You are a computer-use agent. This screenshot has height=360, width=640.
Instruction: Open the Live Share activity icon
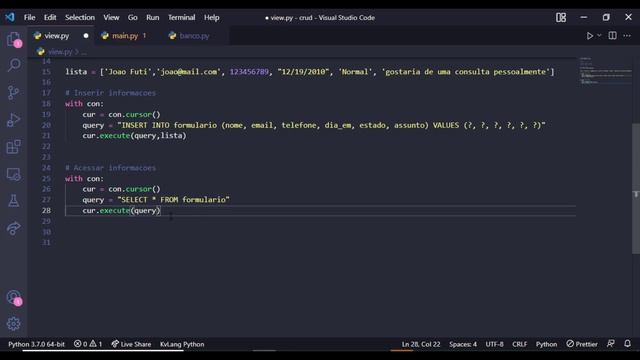point(13,228)
